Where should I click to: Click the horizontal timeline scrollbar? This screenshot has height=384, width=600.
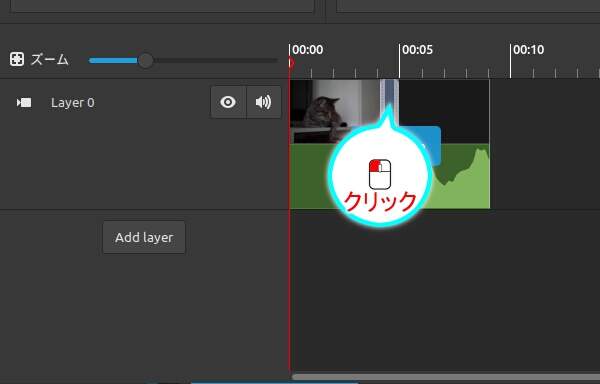(x=445, y=377)
